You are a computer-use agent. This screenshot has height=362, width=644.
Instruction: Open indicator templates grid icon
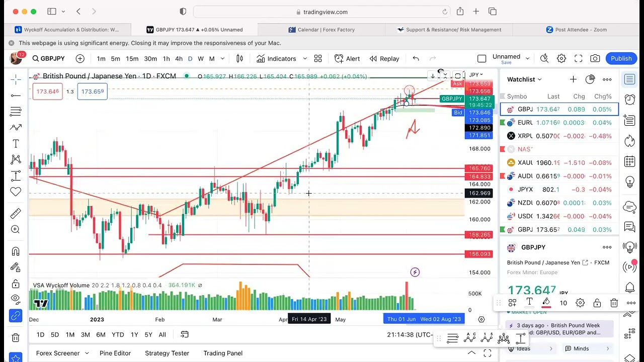[x=318, y=59]
